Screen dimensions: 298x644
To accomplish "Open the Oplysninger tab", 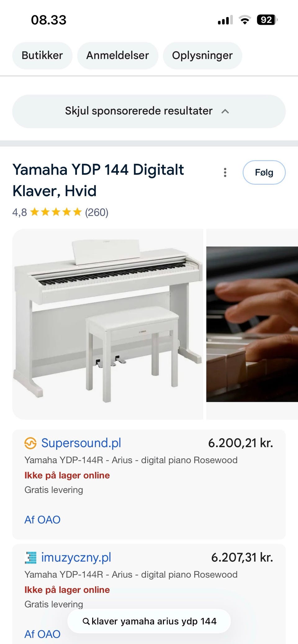I will tap(202, 55).
